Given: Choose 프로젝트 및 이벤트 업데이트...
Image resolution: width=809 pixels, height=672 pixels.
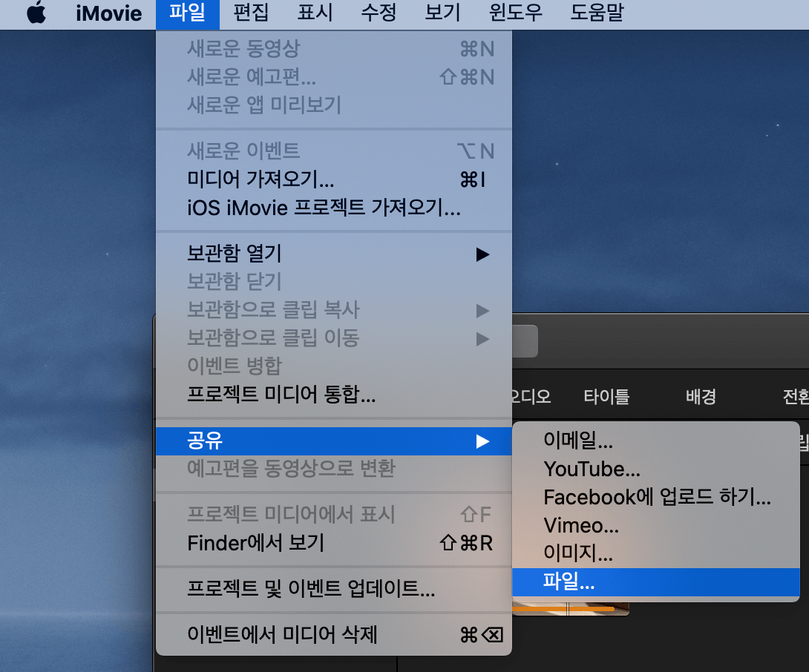Looking at the screenshot, I should click(x=334, y=588).
